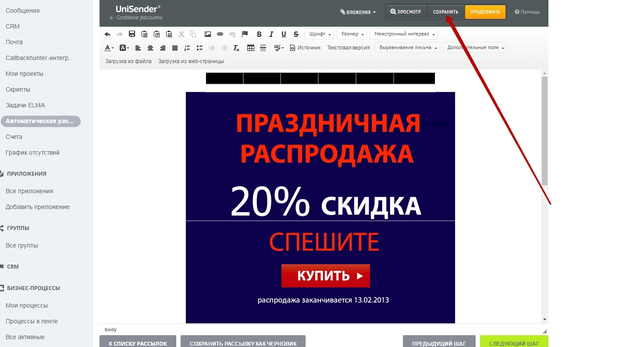Toggle bold formatting
This screenshot has width=644, height=347.
[x=259, y=34]
